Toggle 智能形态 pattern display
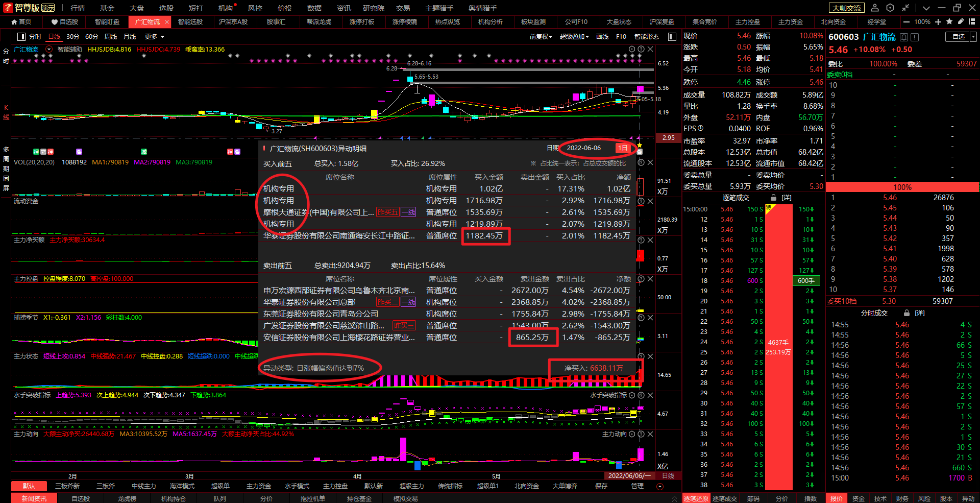 click(x=647, y=37)
